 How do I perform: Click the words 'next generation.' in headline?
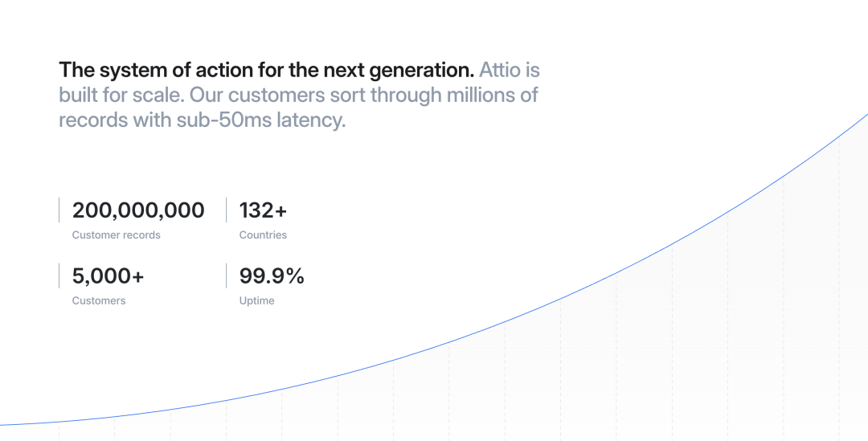[399, 71]
